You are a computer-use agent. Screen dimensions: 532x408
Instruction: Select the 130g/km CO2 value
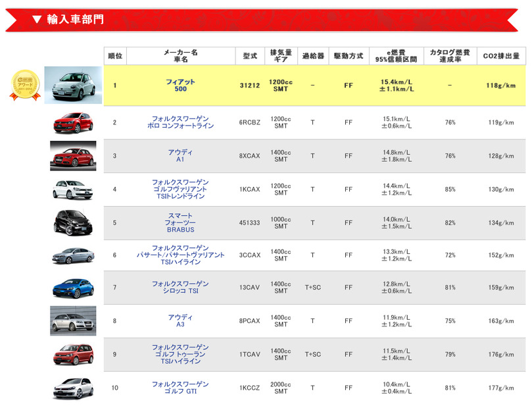501,190
